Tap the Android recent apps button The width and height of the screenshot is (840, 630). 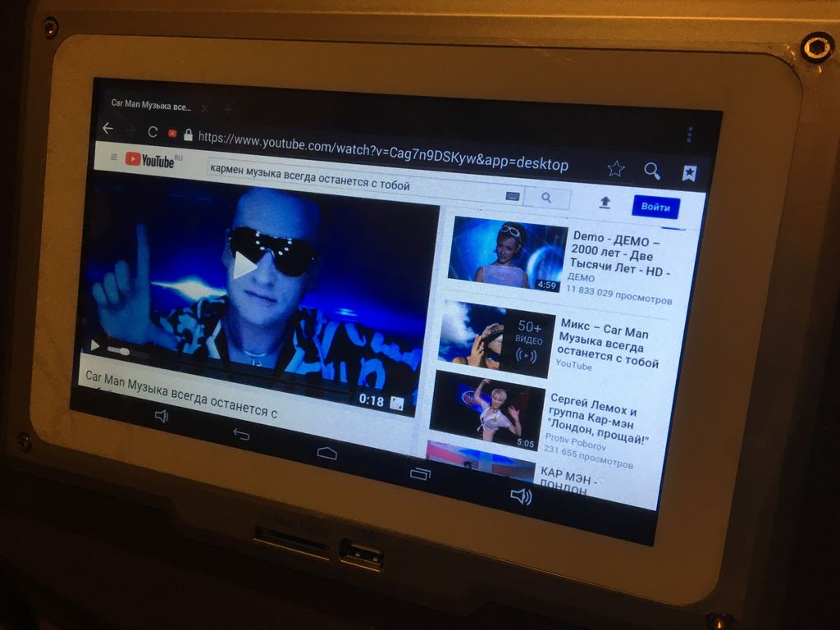(420, 473)
